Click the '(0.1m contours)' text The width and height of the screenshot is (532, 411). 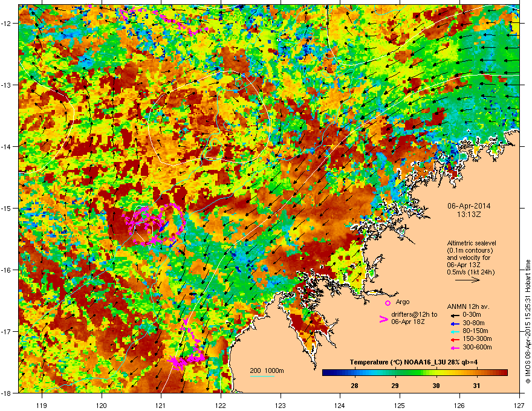470,250
